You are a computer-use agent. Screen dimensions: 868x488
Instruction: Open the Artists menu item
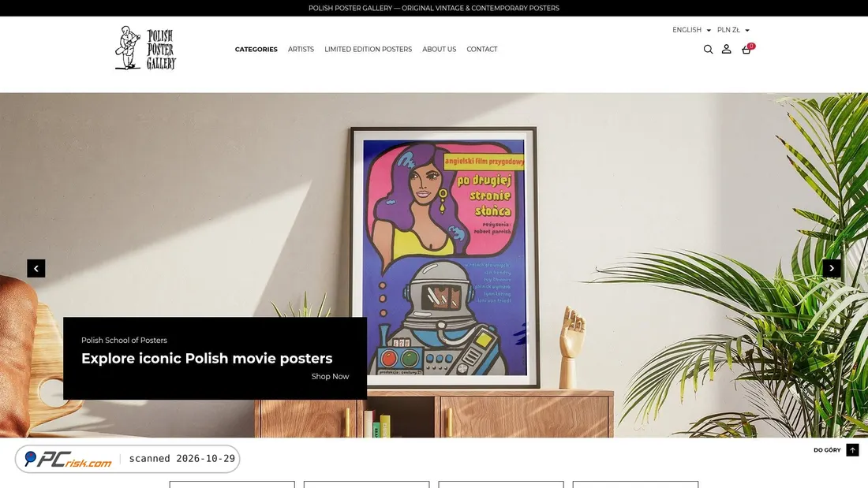(x=301, y=49)
